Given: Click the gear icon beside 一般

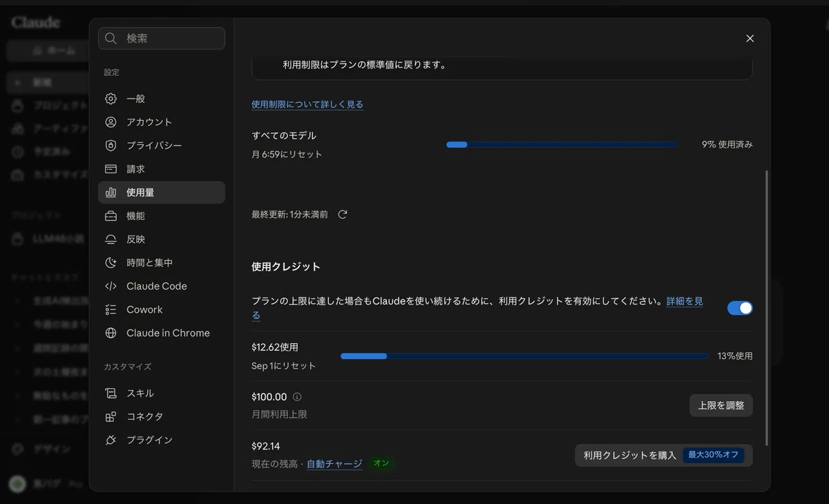Looking at the screenshot, I should pyautogui.click(x=111, y=99).
